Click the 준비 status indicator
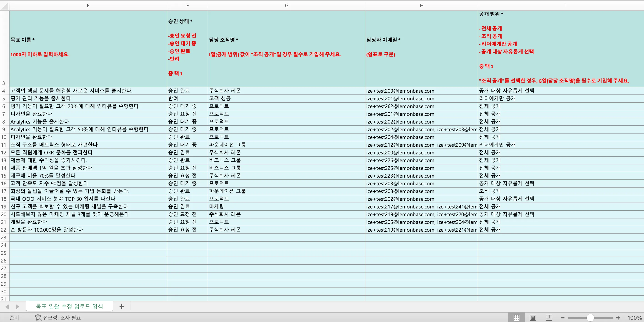 14,318
